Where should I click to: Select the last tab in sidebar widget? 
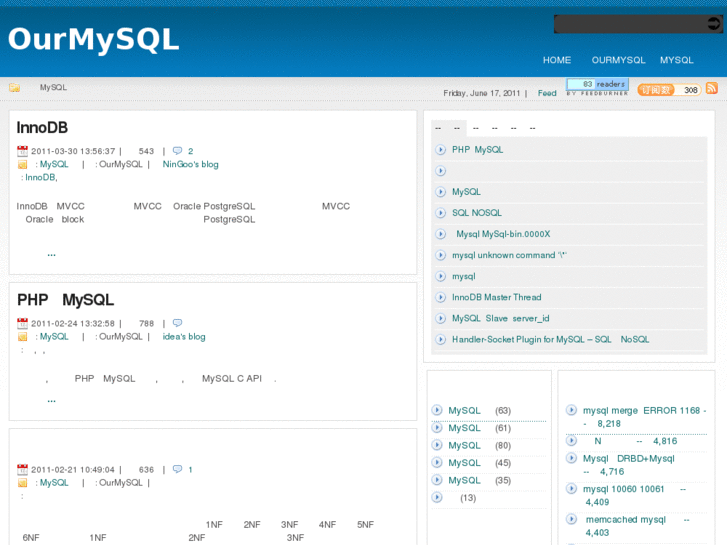[x=533, y=128]
